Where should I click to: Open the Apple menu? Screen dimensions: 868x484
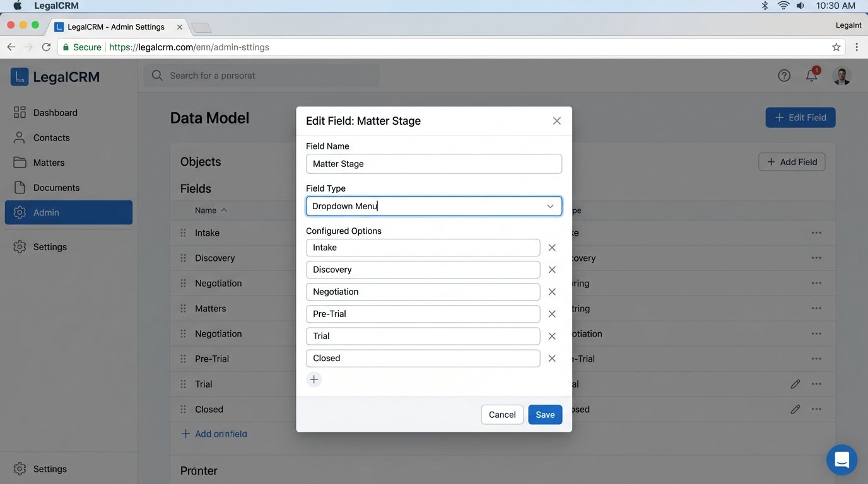point(16,5)
